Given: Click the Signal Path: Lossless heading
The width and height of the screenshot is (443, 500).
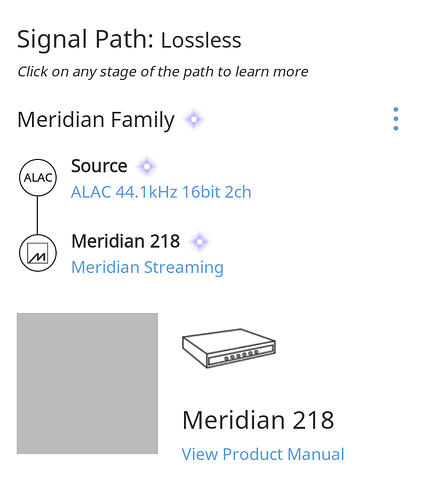Looking at the screenshot, I should click(129, 40).
